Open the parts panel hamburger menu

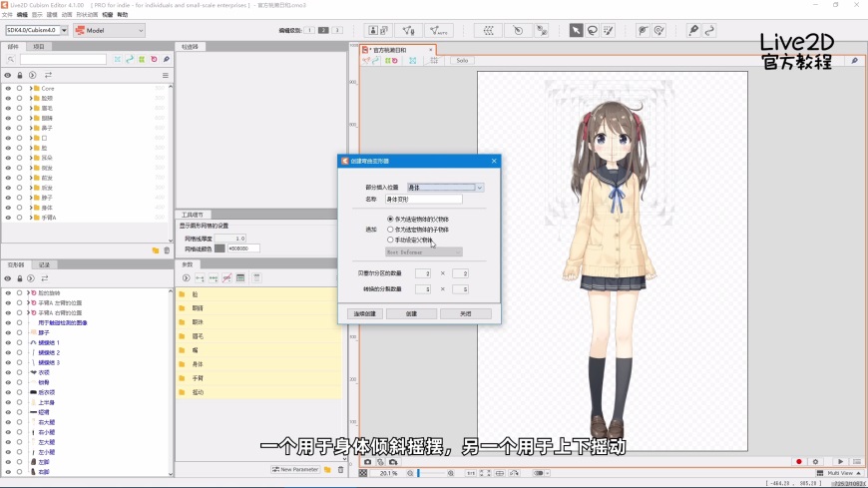pyautogui.click(x=165, y=75)
